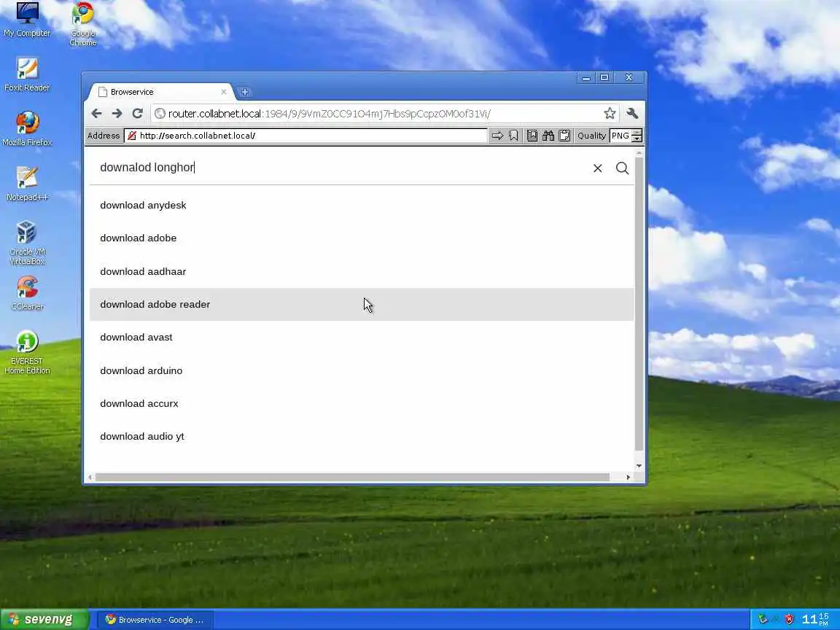This screenshot has height=630, width=840.
Task: Click the PNG Quality value field
Action: pos(621,136)
